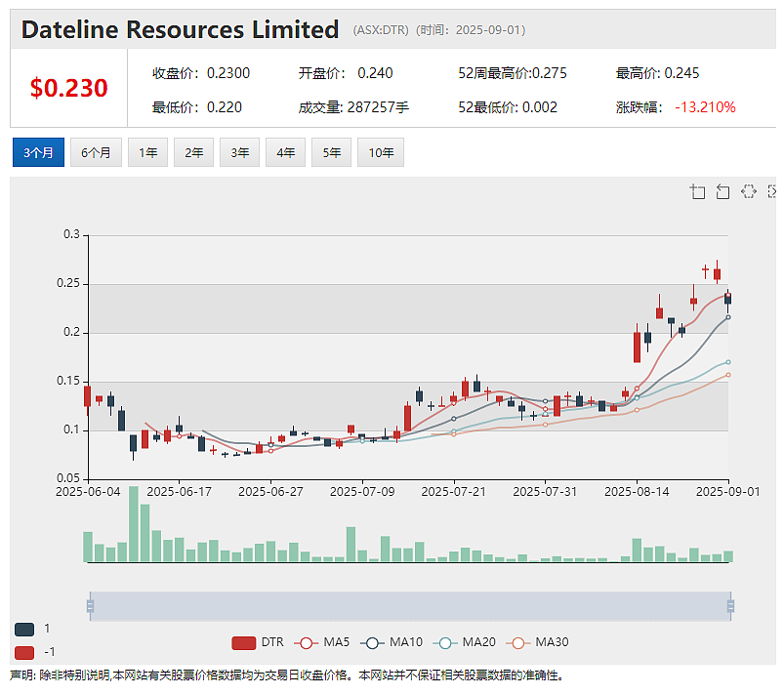
Task: Click the 2025-07-21 axis date label
Action: [x=453, y=492]
